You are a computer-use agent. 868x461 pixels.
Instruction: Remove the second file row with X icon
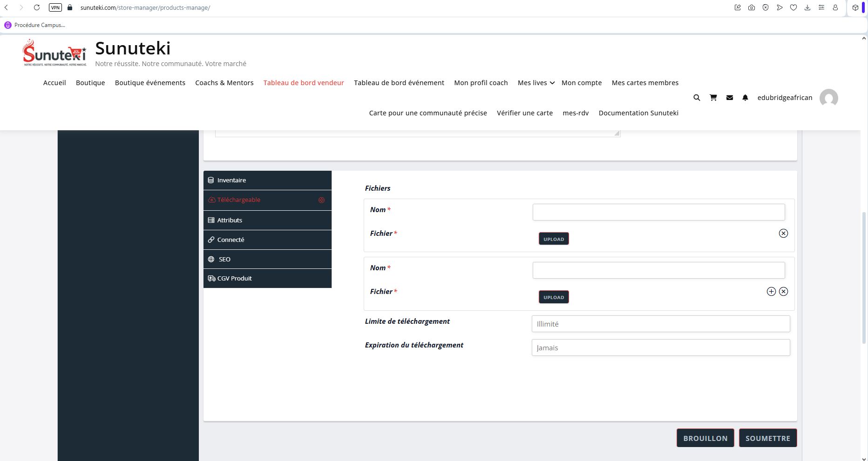coord(783,292)
